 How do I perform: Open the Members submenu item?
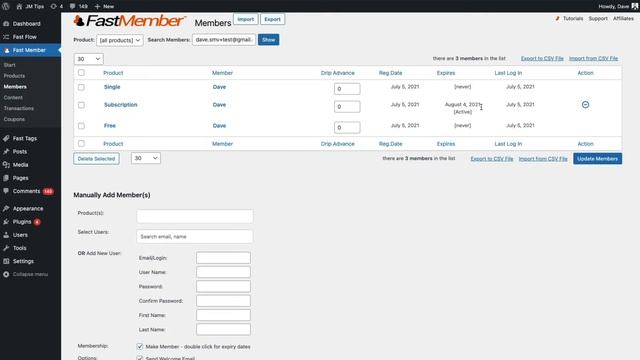(15, 87)
